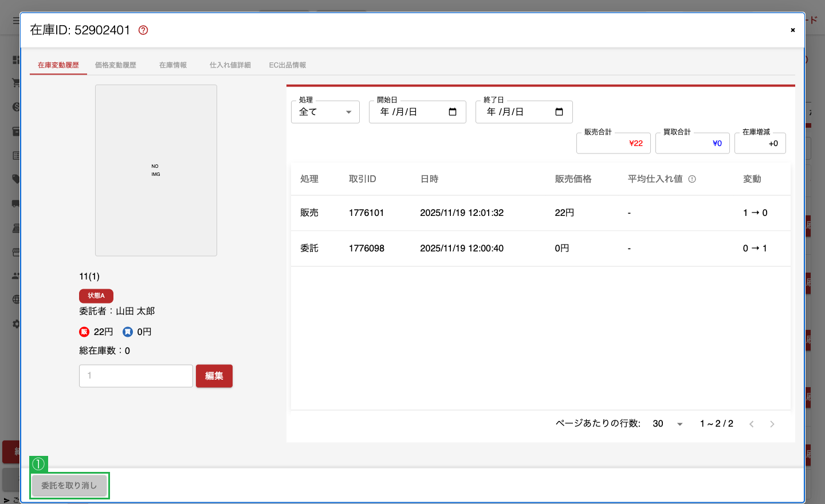Open the start date calendar picker icon
Viewport: 825px width, 504px height.
[453, 112]
